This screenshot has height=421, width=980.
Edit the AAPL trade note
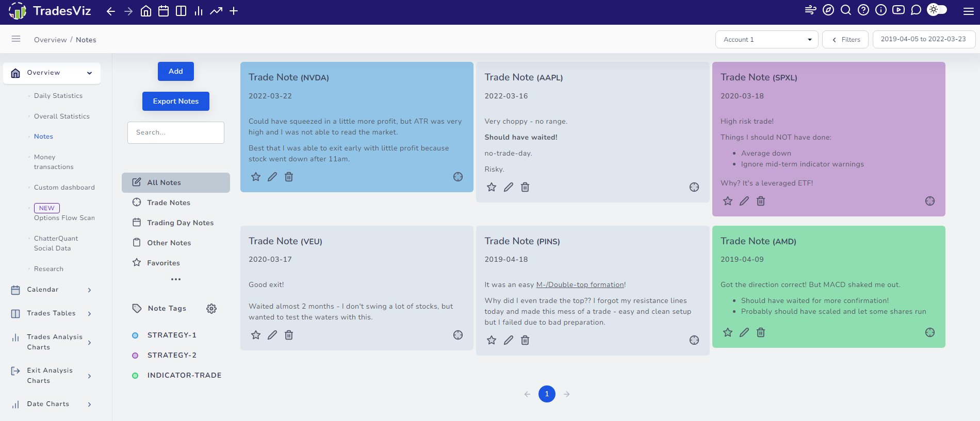click(509, 187)
